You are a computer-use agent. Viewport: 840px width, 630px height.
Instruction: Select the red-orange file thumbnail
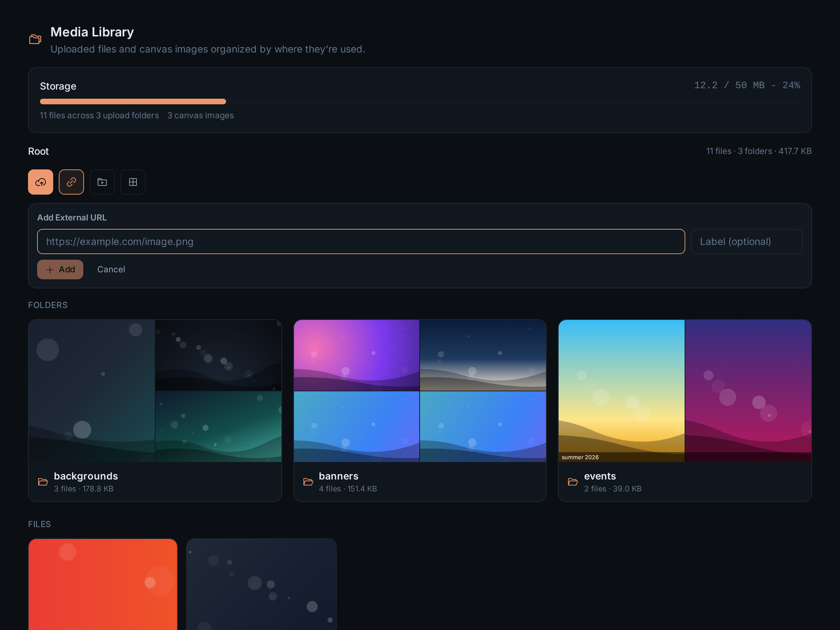tap(103, 584)
